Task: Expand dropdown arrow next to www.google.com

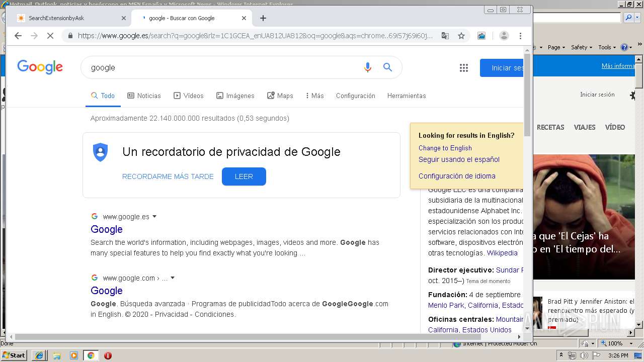Action: pyautogui.click(x=173, y=278)
